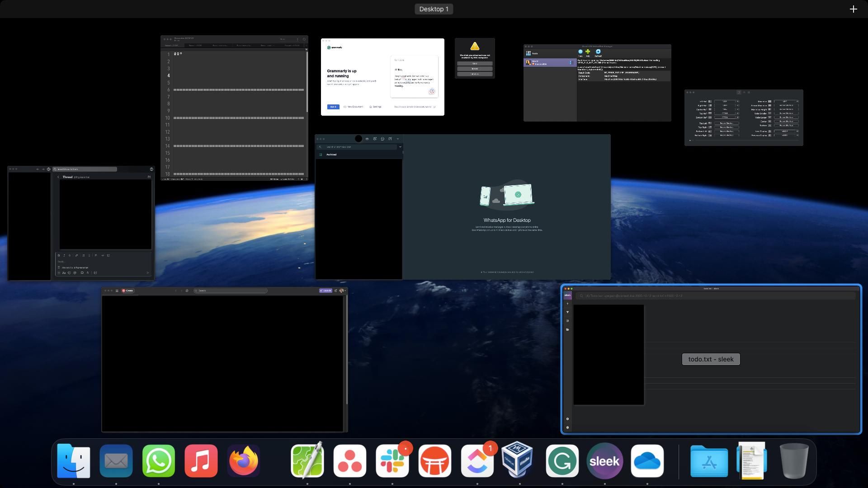Toggle strikethrough formatting in the Slack reply toolbar
The width and height of the screenshot is (868, 488).
[x=69, y=255]
